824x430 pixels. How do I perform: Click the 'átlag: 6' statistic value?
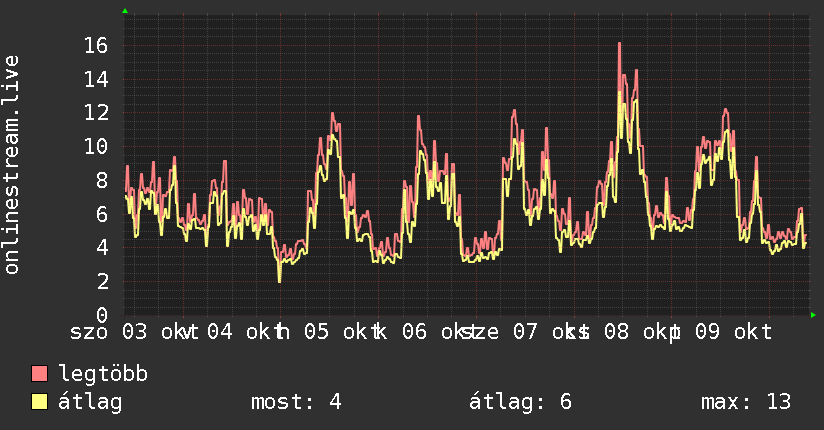click(x=520, y=402)
